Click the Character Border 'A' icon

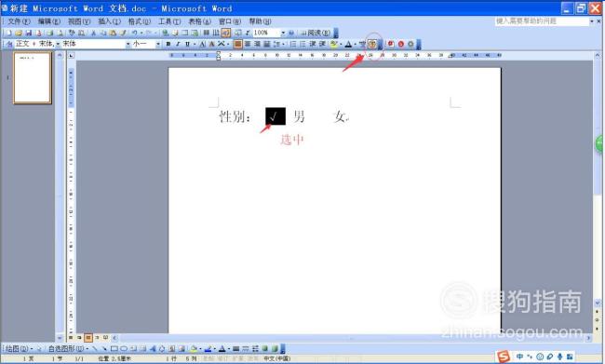coord(203,44)
